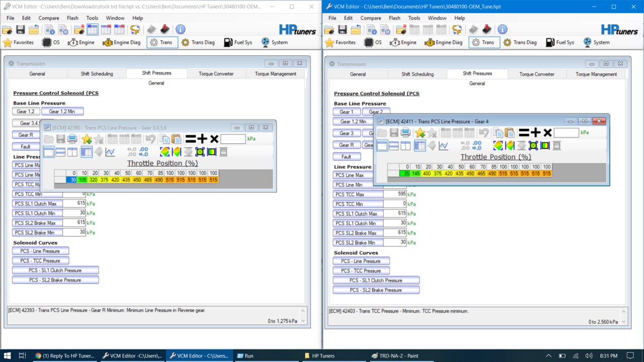Click Gear 1 button in right window
The height and width of the screenshot is (362, 644).
point(347,112)
